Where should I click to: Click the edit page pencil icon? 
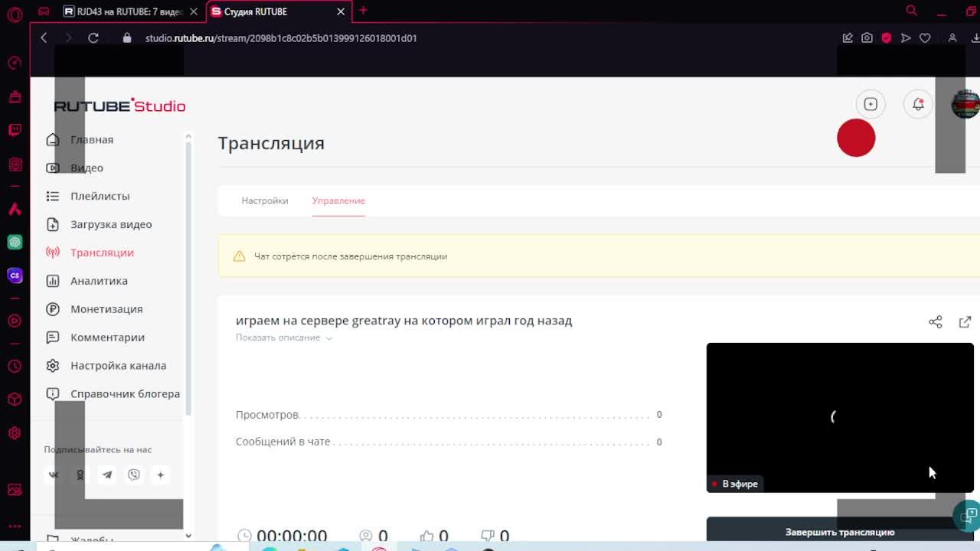click(x=848, y=37)
